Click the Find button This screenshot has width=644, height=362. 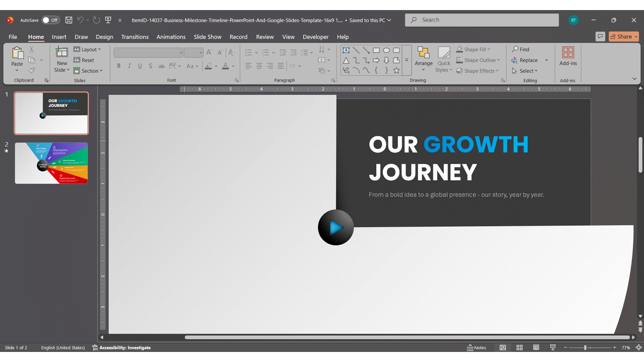tap(521, 49)
